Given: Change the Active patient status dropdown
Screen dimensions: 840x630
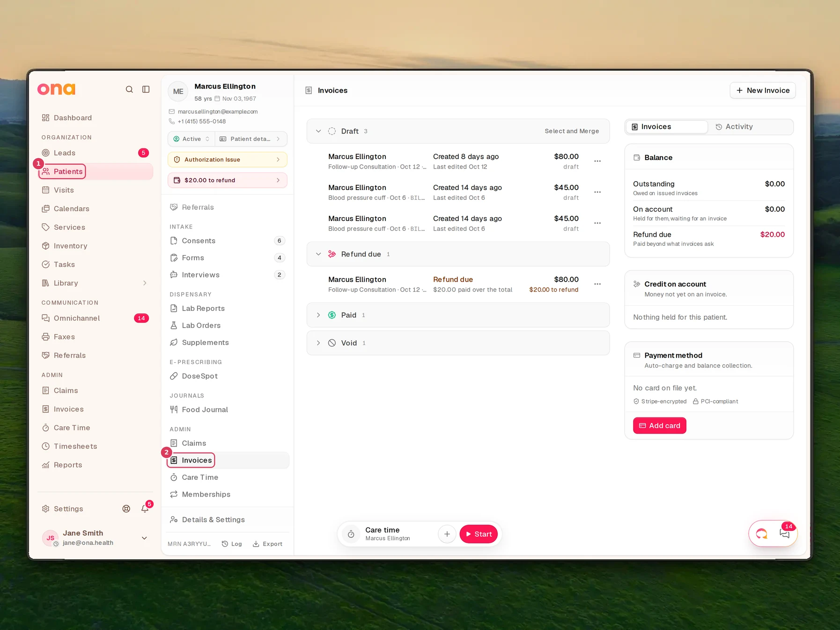Looking at the screenshot, I should (x=191, y=139).
